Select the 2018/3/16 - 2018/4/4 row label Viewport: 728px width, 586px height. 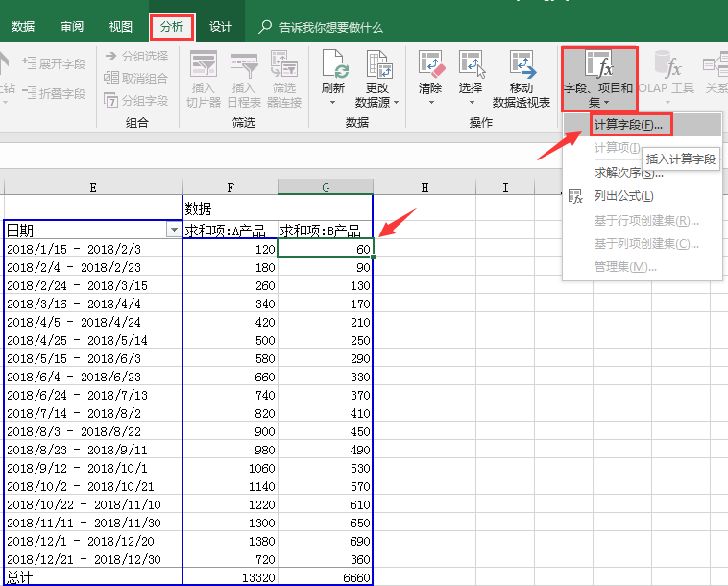(x=93, y=304)
